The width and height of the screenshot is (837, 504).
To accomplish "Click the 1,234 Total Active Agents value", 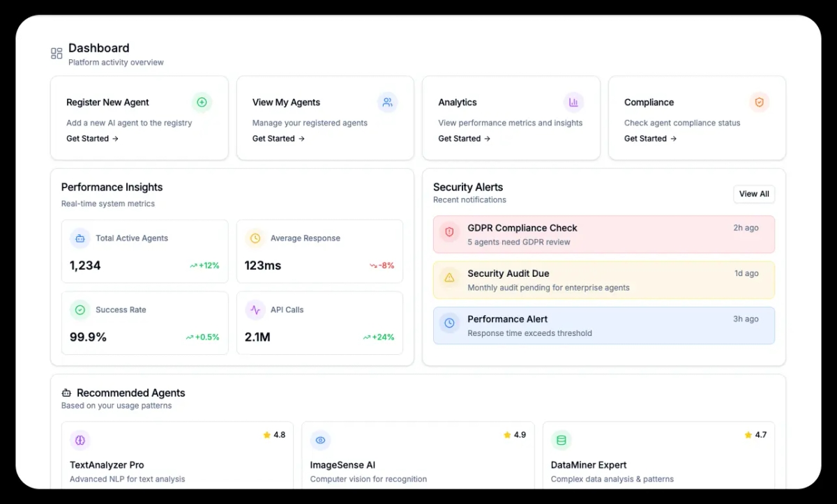I will pos(85,266).
